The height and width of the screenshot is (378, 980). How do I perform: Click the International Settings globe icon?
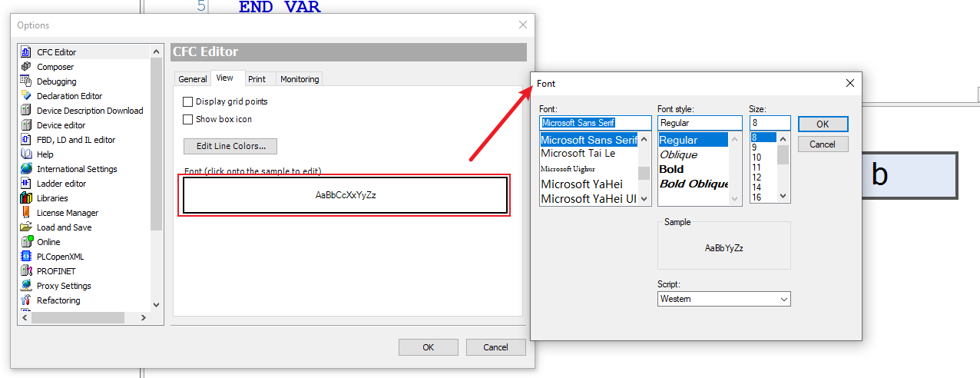click(x=26, y=169)
